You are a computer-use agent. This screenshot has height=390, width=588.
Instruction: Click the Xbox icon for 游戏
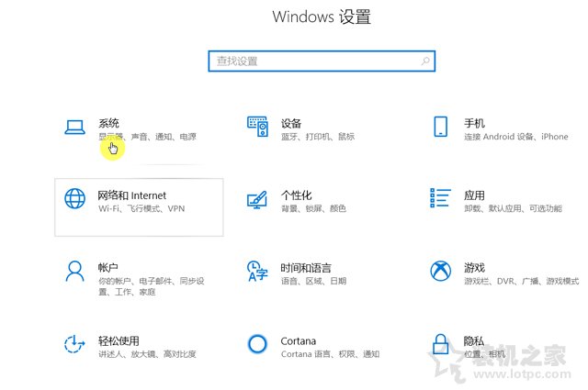pos(441,271)
